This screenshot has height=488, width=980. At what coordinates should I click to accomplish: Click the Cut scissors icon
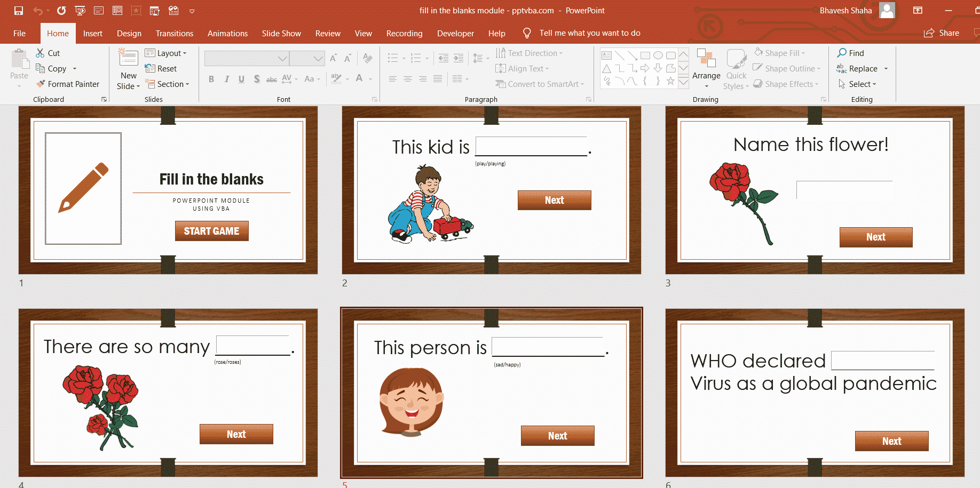(41, 53)
